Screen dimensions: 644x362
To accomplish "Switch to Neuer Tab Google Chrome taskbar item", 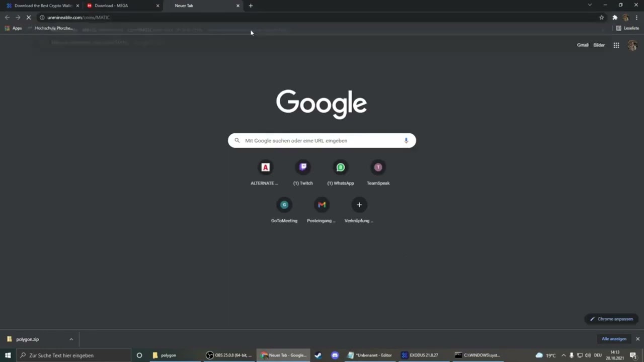I will coord(284,355).
